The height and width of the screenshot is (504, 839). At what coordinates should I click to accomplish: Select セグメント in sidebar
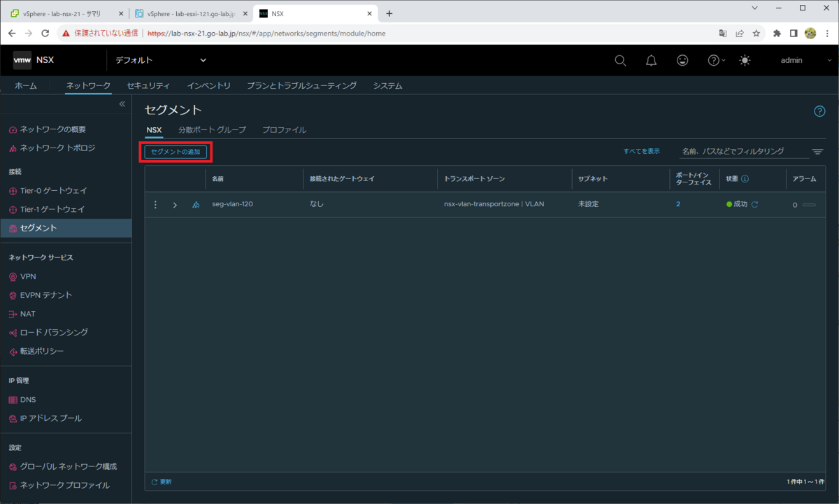click(x=66, y=228)
